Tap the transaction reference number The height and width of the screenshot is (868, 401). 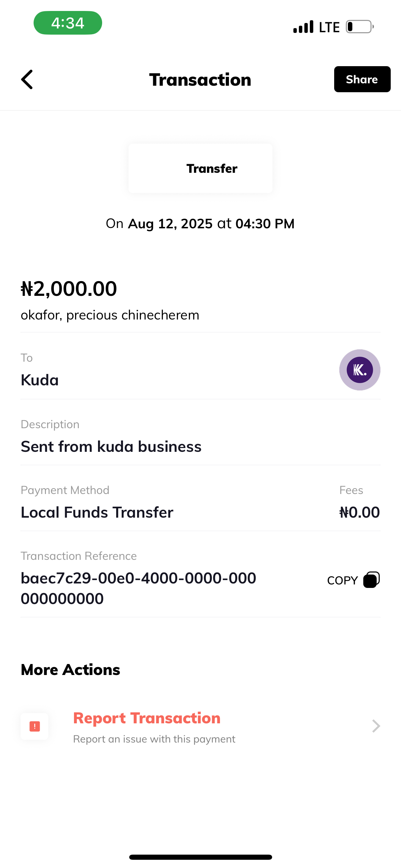click(x=138, y=588)
